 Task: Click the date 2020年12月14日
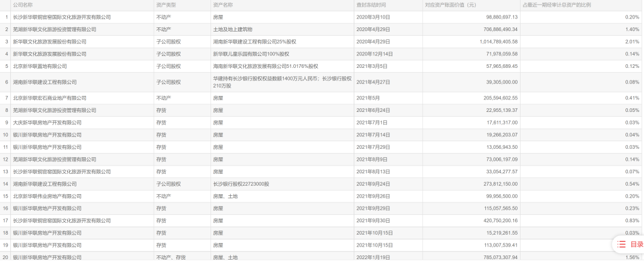pyautogui.click(x=374, y=54)
